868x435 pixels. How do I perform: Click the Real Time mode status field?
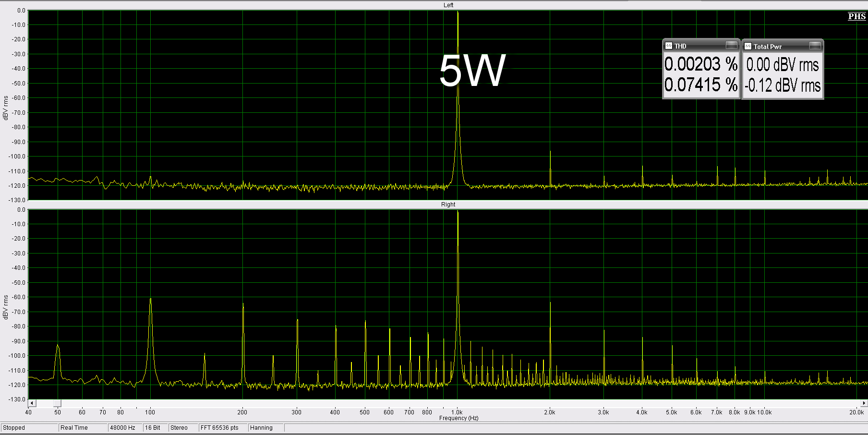(x=82, y=428)
